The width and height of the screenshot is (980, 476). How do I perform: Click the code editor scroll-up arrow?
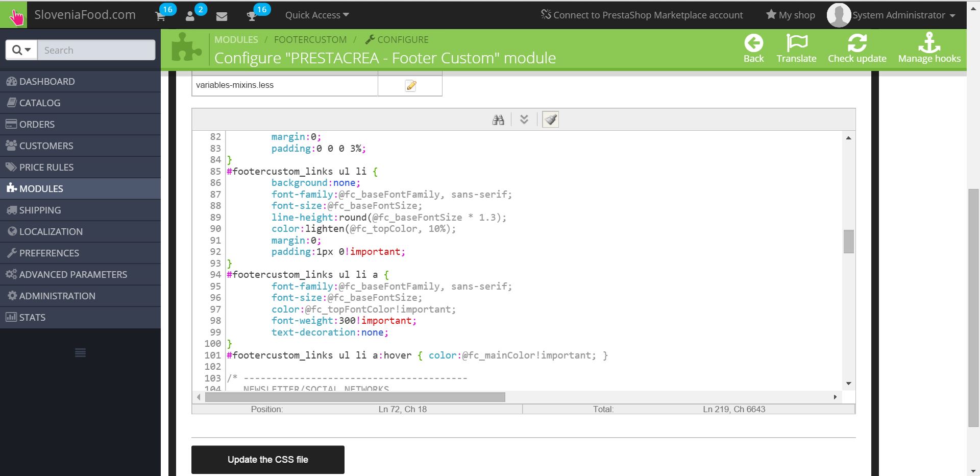point(848,138)
